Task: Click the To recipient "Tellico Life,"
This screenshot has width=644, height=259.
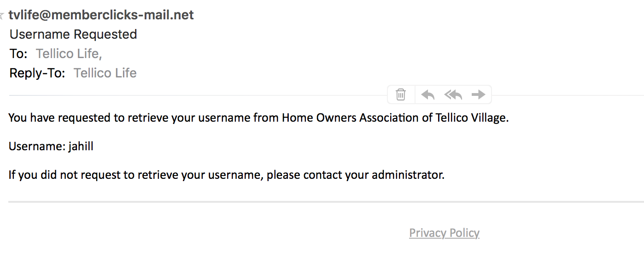Action: 69,54
